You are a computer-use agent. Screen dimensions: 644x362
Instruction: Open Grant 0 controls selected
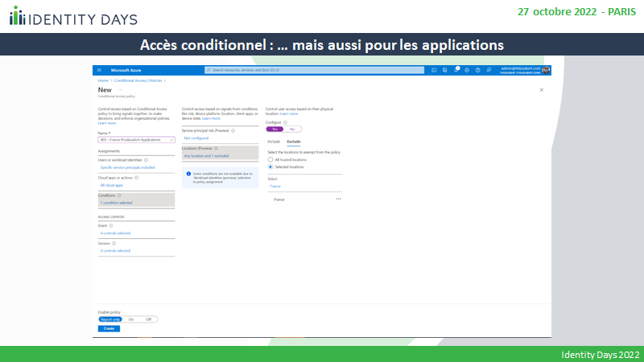(115, 233)
